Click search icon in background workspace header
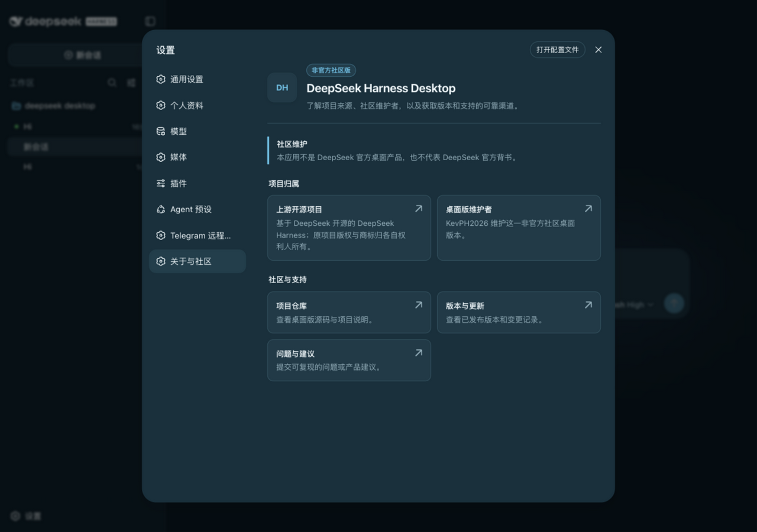This screenshot has height=532, width=757. coord(112,83)
